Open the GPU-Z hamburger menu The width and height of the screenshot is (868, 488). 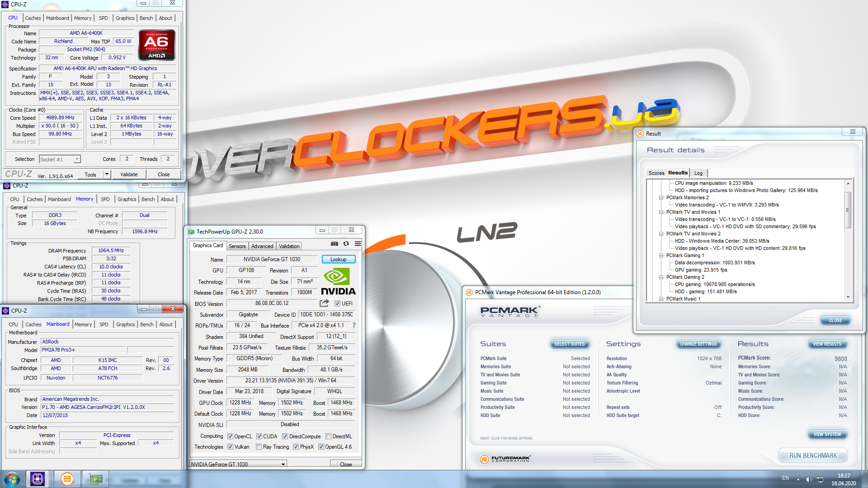point(358,244)
